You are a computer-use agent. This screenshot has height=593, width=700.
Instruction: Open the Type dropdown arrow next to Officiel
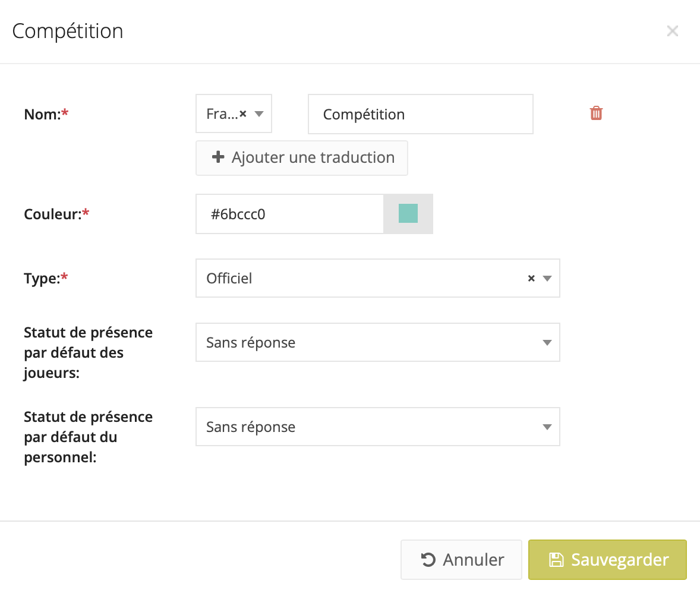[547, 278]
